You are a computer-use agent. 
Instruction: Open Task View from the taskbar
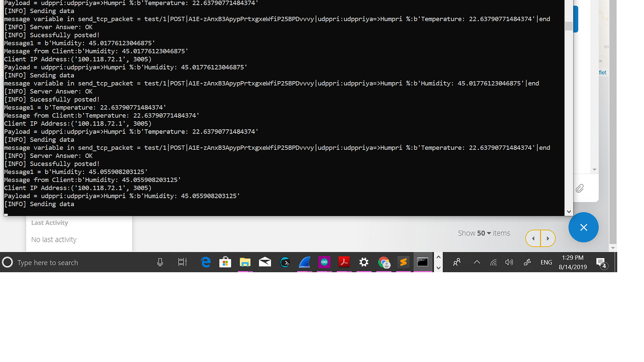click(x=182, y=262)
